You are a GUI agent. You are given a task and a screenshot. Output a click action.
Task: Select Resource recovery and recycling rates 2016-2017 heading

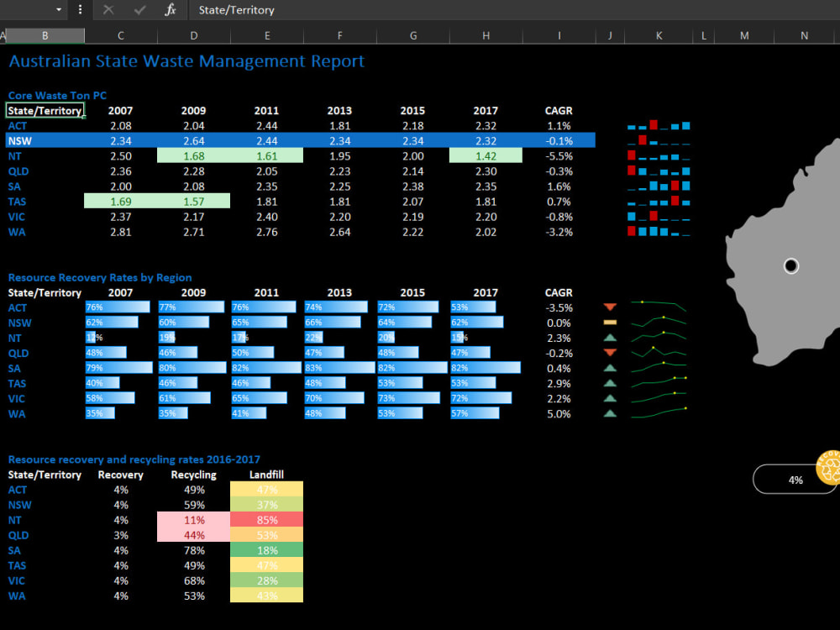[134, 459]
